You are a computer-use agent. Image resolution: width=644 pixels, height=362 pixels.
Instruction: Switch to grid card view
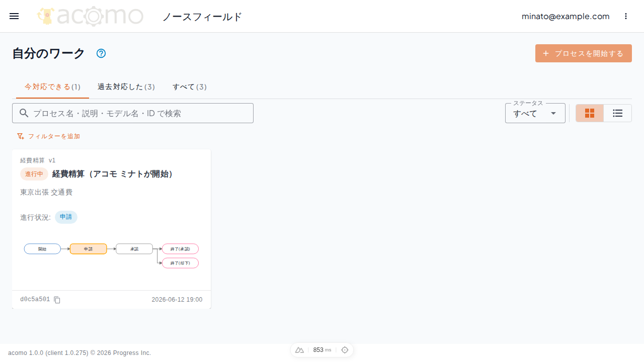[x=590, y=113]
